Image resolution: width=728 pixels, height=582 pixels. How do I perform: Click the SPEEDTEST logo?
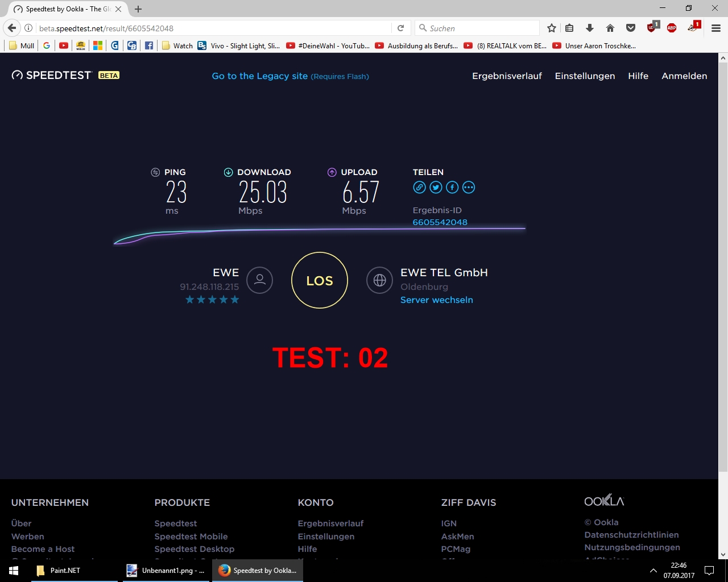coord(52,75)
